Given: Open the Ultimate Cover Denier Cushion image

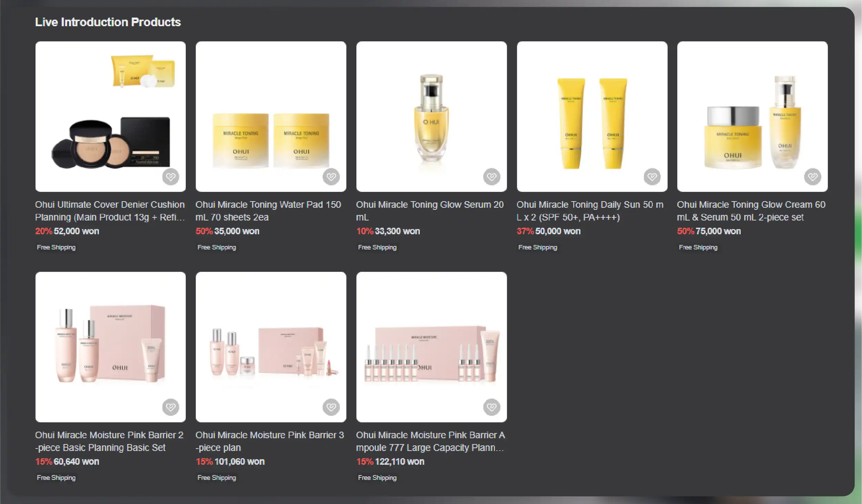Looking at the screenshot, I should click(111, 116).
